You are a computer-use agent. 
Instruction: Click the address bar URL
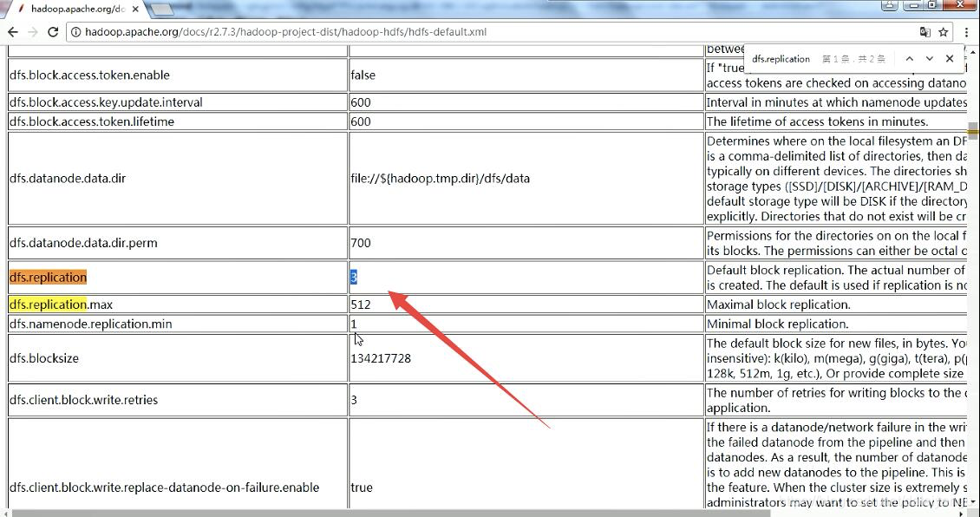coord(285,32)
